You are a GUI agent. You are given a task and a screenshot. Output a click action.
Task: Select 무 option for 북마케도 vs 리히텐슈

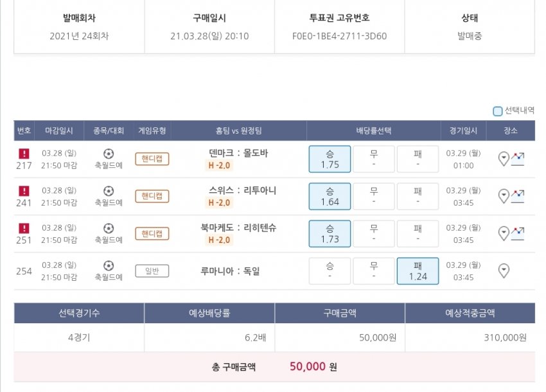pyautogui.click(x=373, y=234)
